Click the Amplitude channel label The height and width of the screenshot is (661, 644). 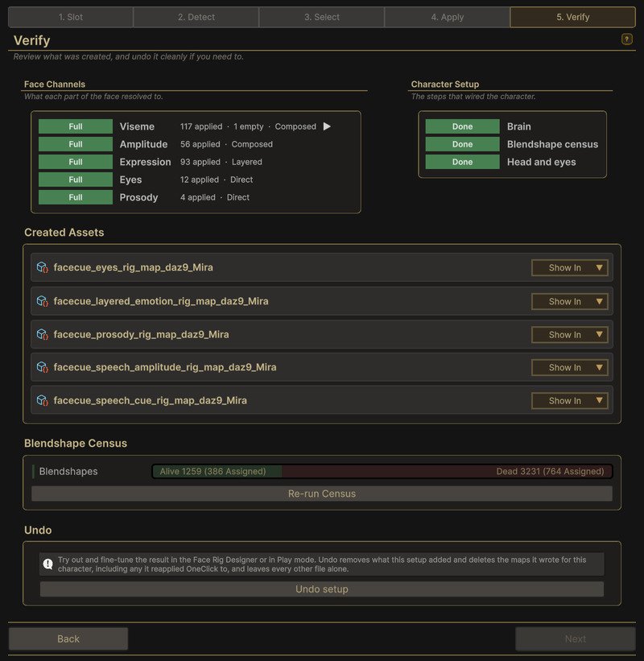point(144,144)
